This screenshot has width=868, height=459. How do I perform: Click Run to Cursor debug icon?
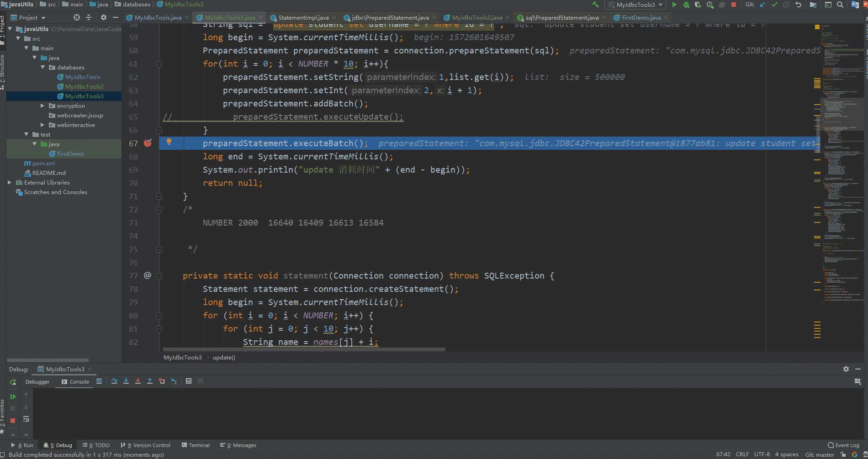[174, 381]
